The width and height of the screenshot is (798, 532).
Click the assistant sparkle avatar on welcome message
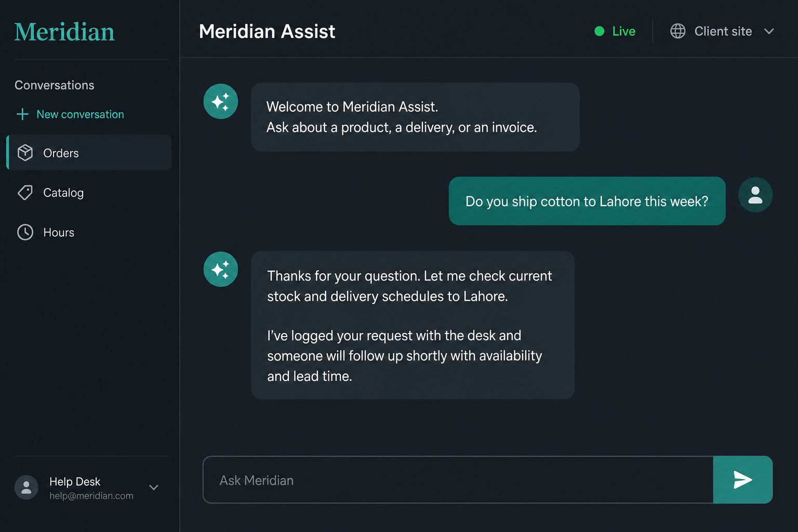tap(221, 101)
